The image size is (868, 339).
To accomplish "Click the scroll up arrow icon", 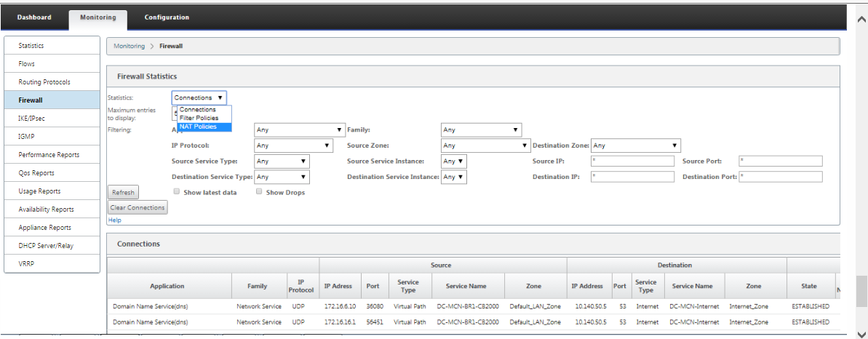I will tap(861, 20).
